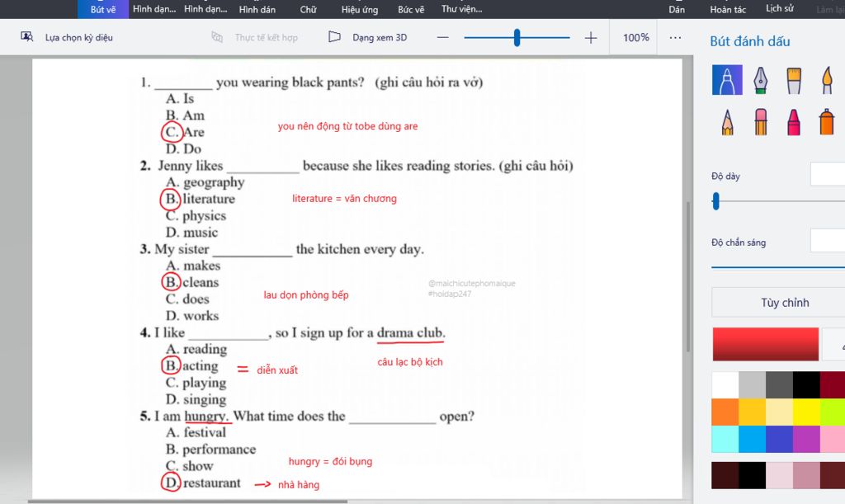845x504 pixels.
Task: Click the zoom slider handle
Action: click(x=517, y=38)
